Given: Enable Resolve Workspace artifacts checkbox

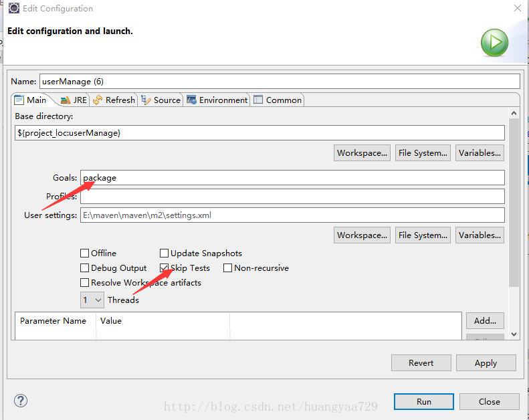Looking at the screenshot, I should 85,282.
